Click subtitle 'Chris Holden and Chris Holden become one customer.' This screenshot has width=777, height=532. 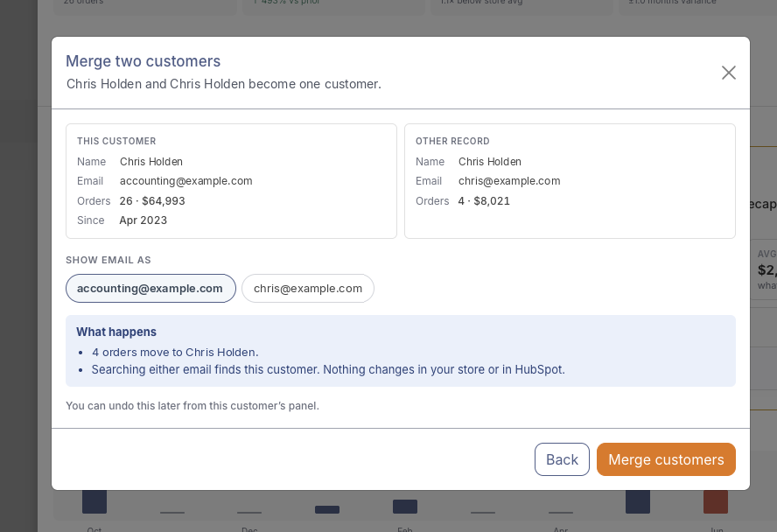224,84
